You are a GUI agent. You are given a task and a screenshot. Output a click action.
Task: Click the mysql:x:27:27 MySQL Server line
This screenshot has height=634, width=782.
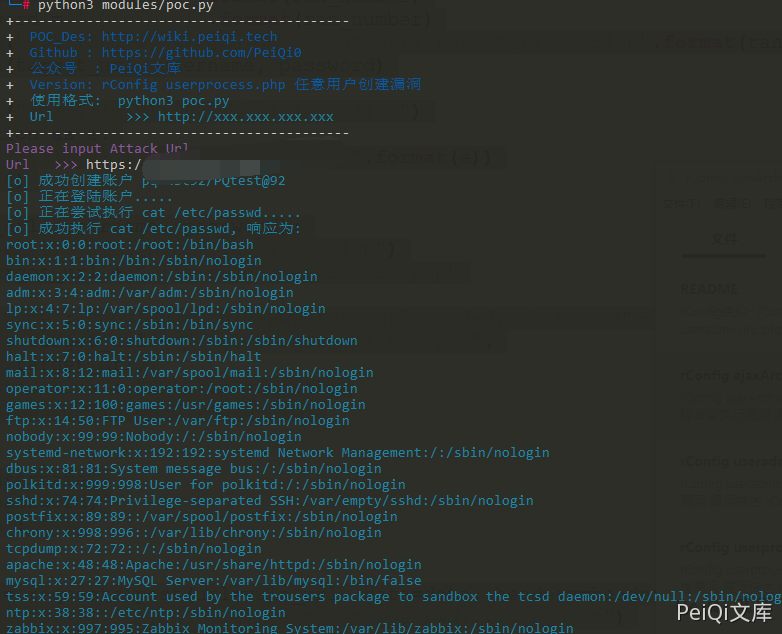click(x=213, y=581)
